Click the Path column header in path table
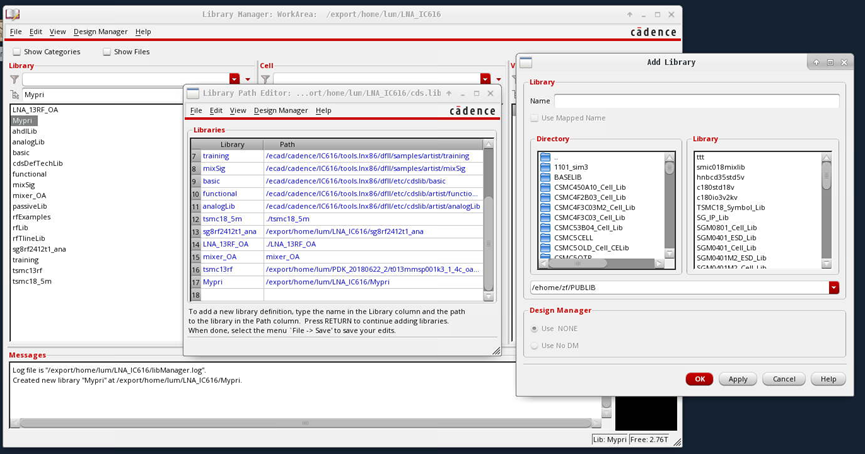Viewport: 865px width, 454px height. tap(373, 145)
